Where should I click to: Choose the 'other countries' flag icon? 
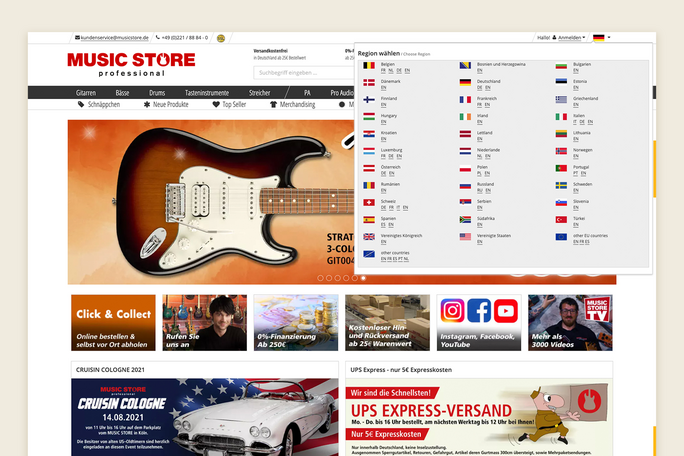pos(369,254)
